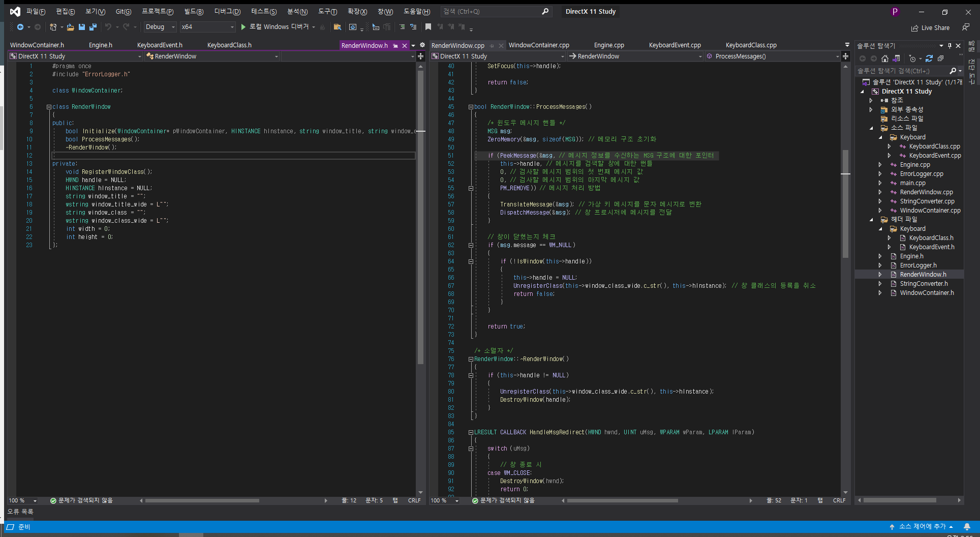Click the Solution Explorer search field
Viewport: 980px width, 537px height.
[x=902, y=71]
